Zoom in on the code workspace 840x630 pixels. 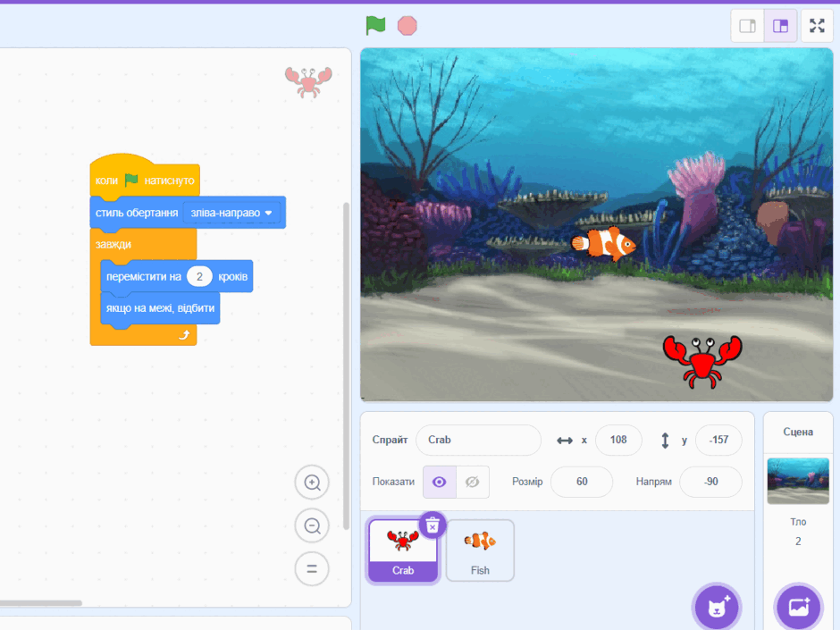(312, 483)
